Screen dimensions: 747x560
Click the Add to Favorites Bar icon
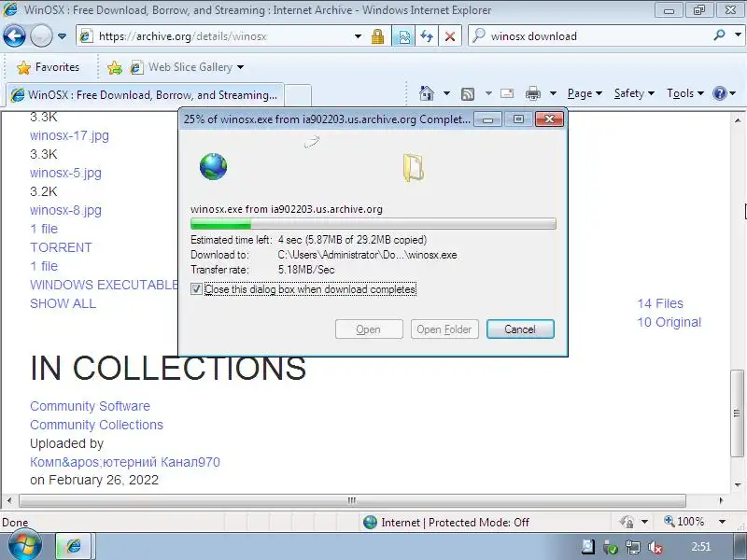click(114, 67)
